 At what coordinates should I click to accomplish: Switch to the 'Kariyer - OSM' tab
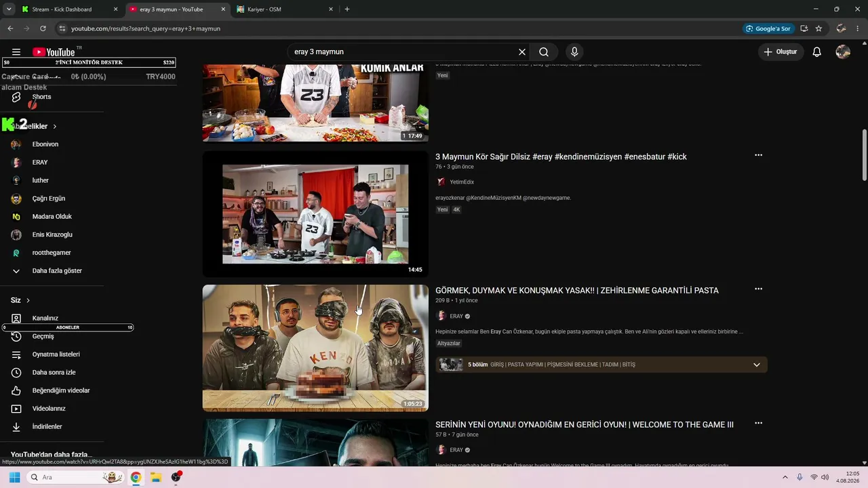pyautogui.click(x=264, y=9)
